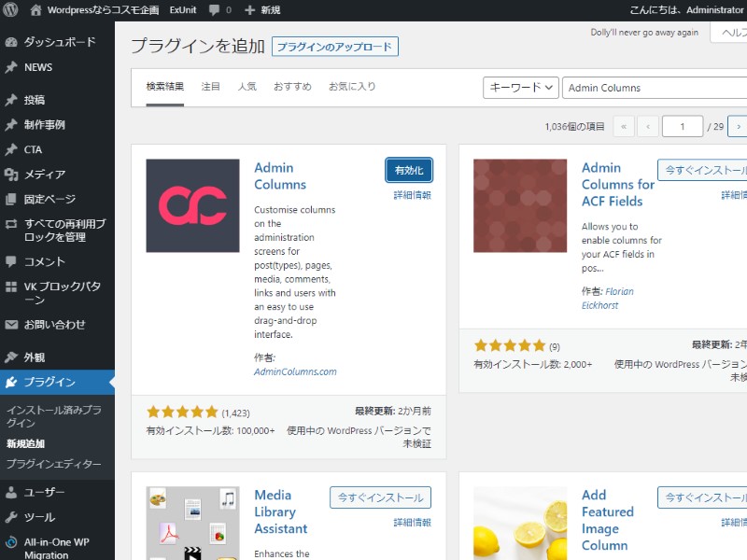Viewport: 747px width, 560px height.
Task: Click the plugin search input field
Action: pos(654,88)
